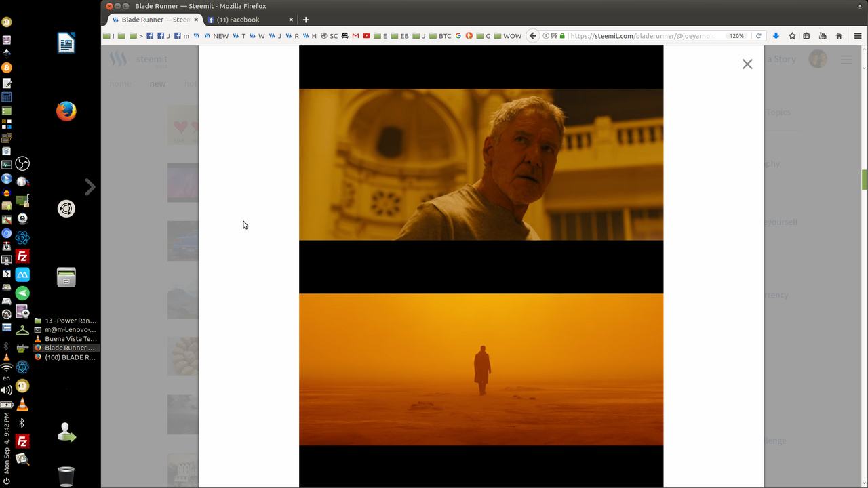Image resolution: width=868 pixels, height=488 pixels.
Task: Expand the panel with the right chevron
Action: [x=90, y=186]
